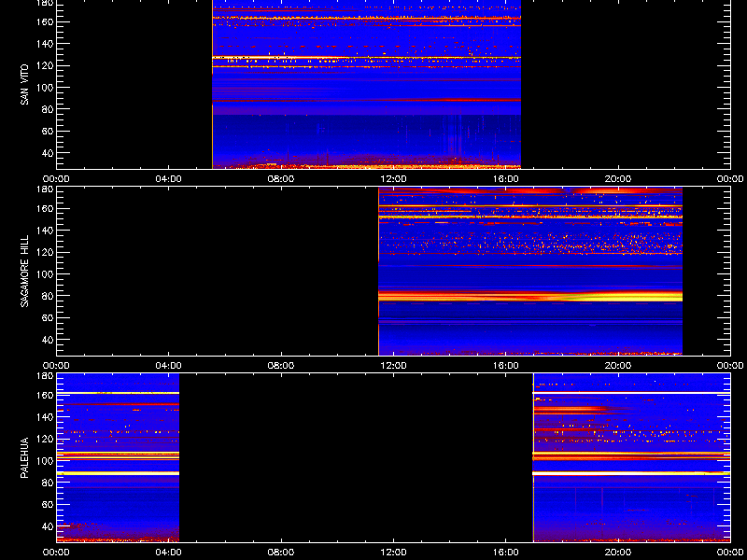747x560 pixels.
Task: Click the 08:00 label under Palehua panel
Action: coord(281,553)
